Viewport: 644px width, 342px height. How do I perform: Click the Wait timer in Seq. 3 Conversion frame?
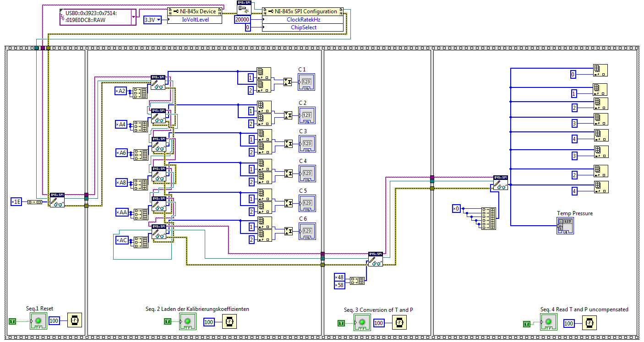[400, 323]
